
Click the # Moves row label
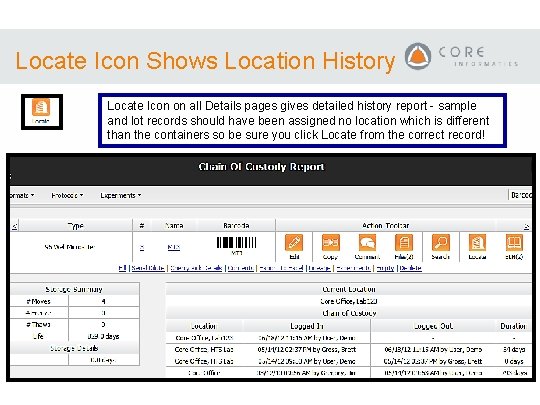pyautogui.click(x=39, y=302)
